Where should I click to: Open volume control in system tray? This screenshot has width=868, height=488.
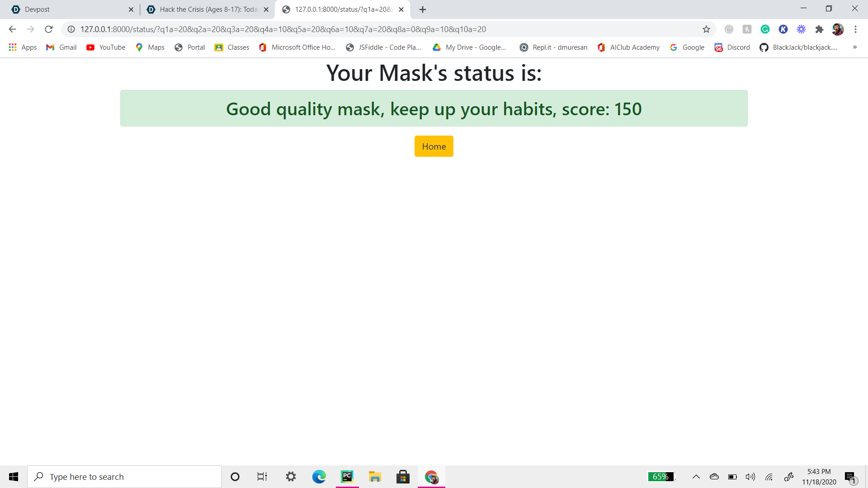tap(750, 477)
